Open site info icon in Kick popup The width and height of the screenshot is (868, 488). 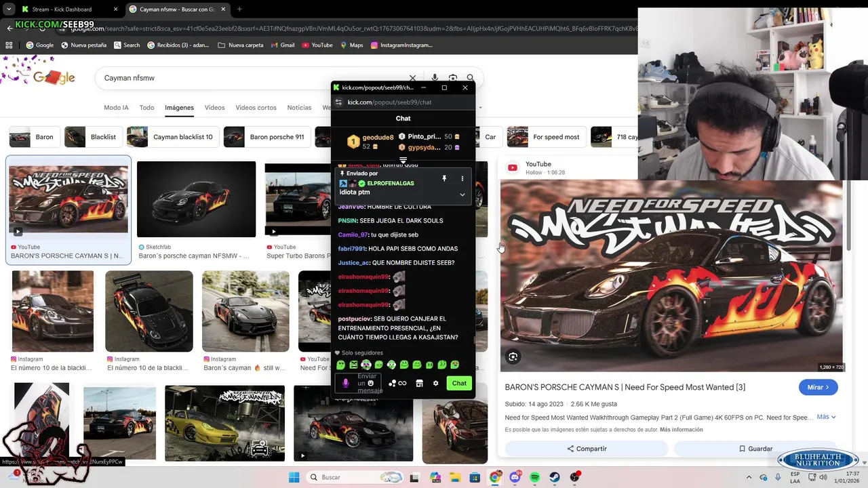(x=339, y=102)
